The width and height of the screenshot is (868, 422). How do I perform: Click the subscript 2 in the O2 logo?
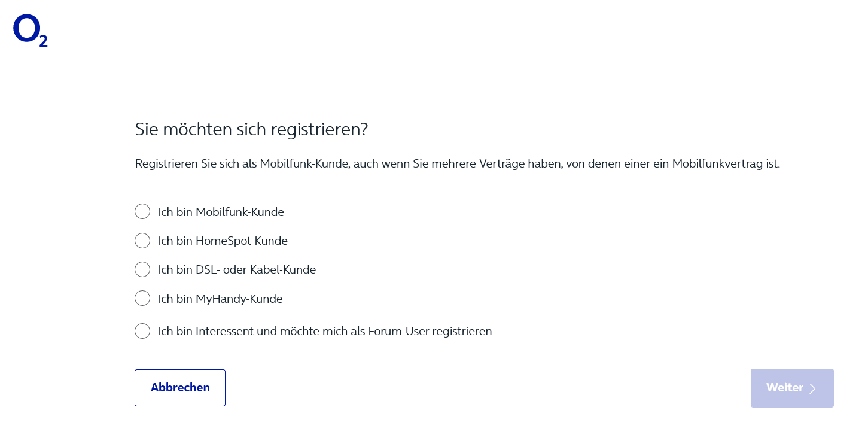click(43, 41)
